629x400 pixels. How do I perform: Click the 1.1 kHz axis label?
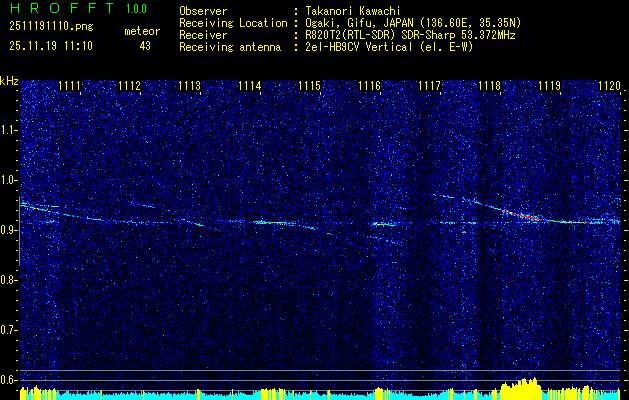pos(8,130)
